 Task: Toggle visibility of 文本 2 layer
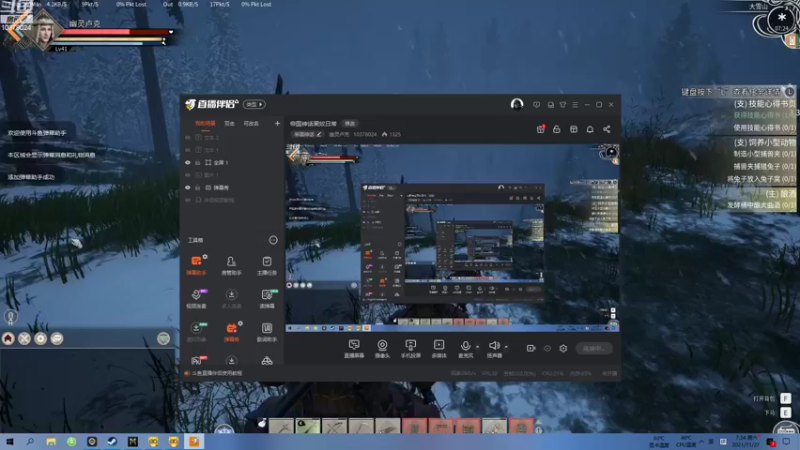coord(188,138)
